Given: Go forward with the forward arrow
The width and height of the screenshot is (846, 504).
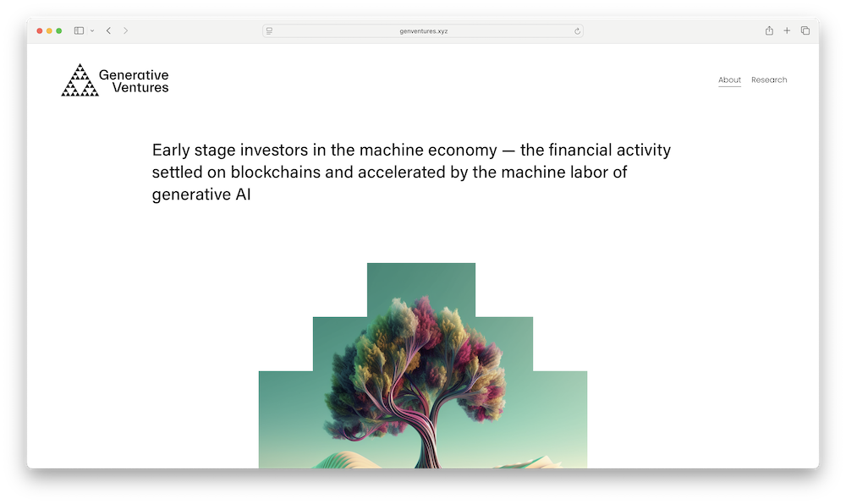Looking at the screenshot, I should (x=126, y=30).
